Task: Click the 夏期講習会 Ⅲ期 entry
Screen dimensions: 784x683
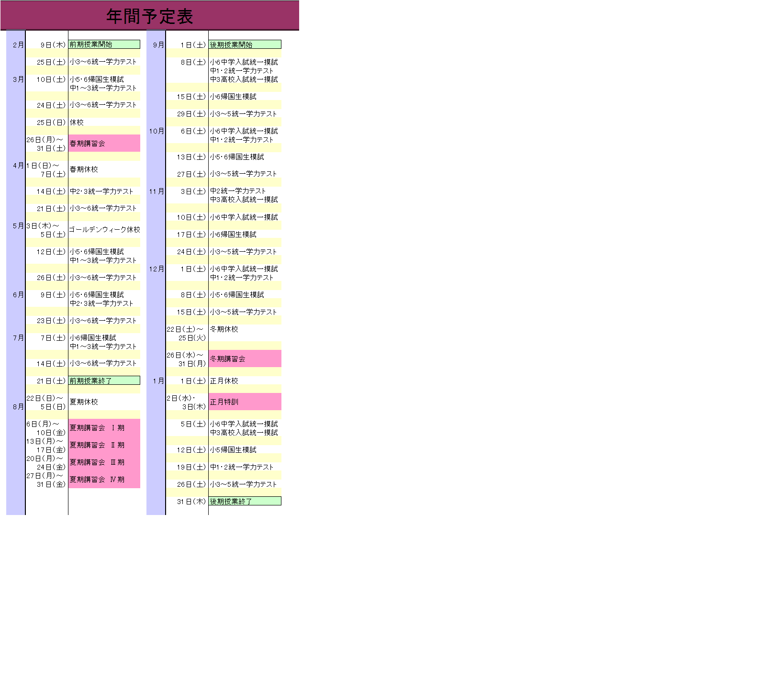Action: coord(104,462)
